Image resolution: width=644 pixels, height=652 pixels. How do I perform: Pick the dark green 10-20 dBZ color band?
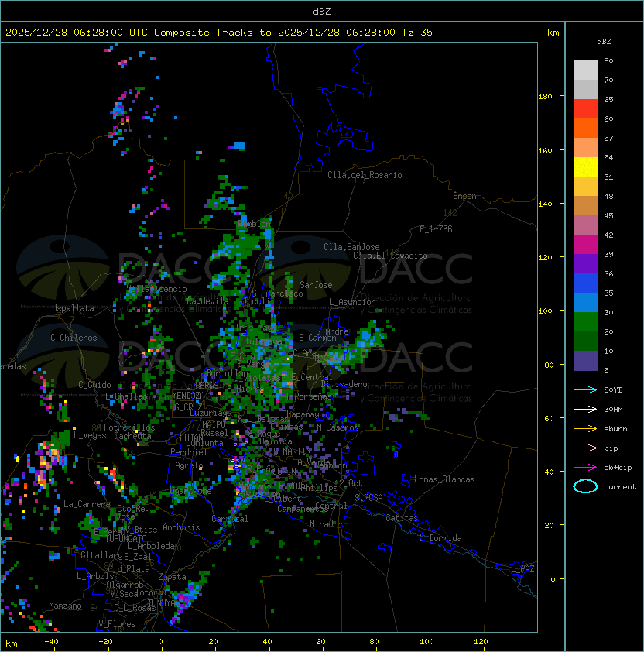click(x=585, y=341)
